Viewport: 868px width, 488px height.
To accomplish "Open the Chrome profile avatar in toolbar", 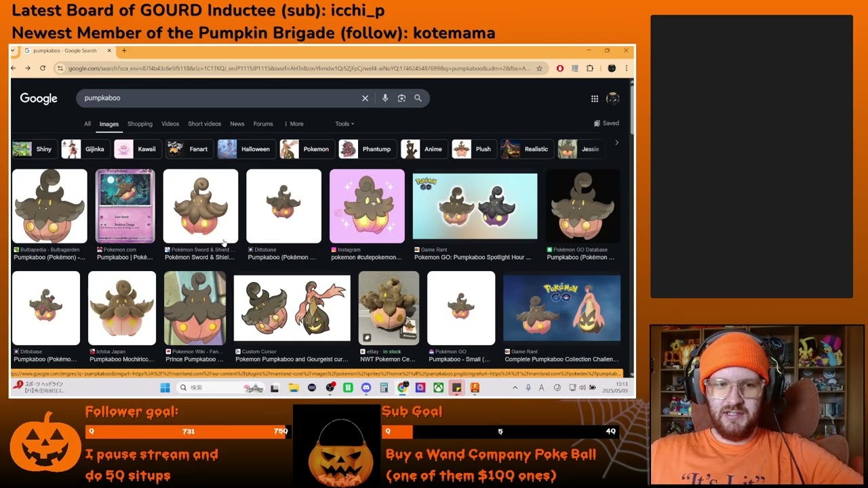I will [612, 68].
